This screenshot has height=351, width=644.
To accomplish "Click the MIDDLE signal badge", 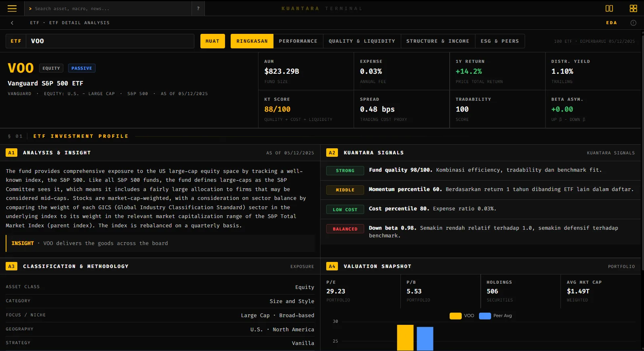I will click(345, 190).
